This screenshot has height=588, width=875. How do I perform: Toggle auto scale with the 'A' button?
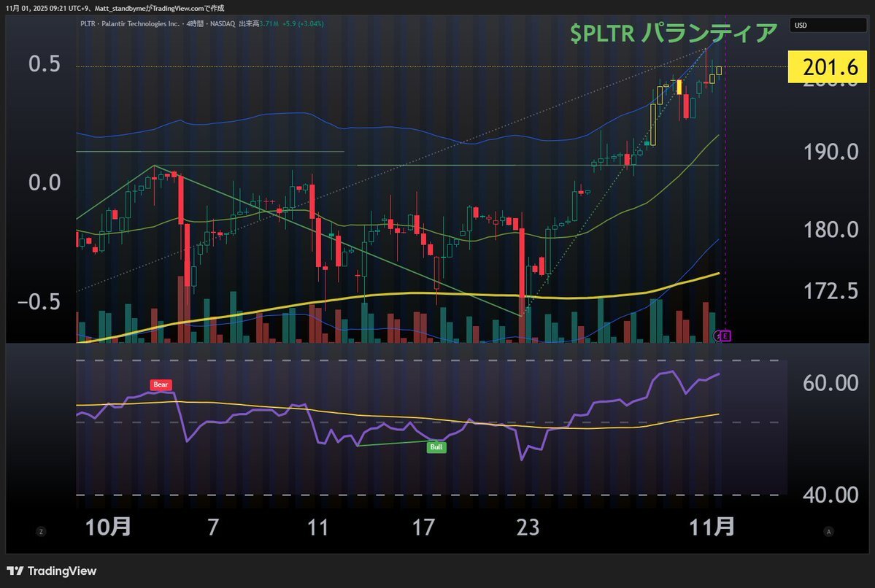pyautogui.click(x=828, y=532)
